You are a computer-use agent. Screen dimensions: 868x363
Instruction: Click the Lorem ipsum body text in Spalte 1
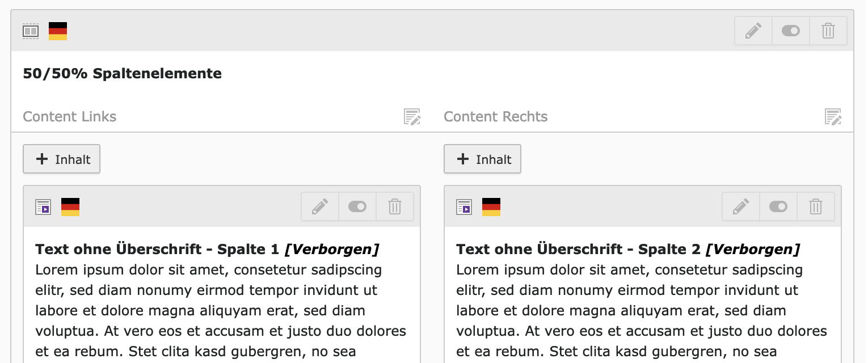coord(221,311)
